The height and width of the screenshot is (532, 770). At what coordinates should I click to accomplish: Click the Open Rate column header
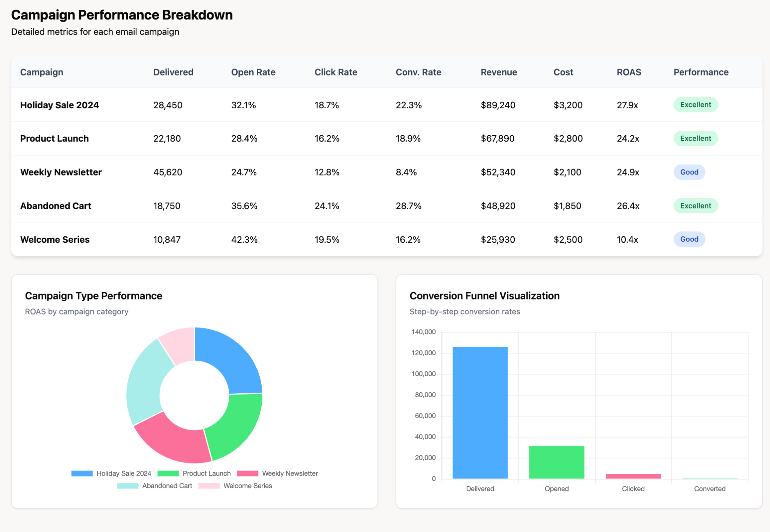pyautogui.click(x=253, y=72)
